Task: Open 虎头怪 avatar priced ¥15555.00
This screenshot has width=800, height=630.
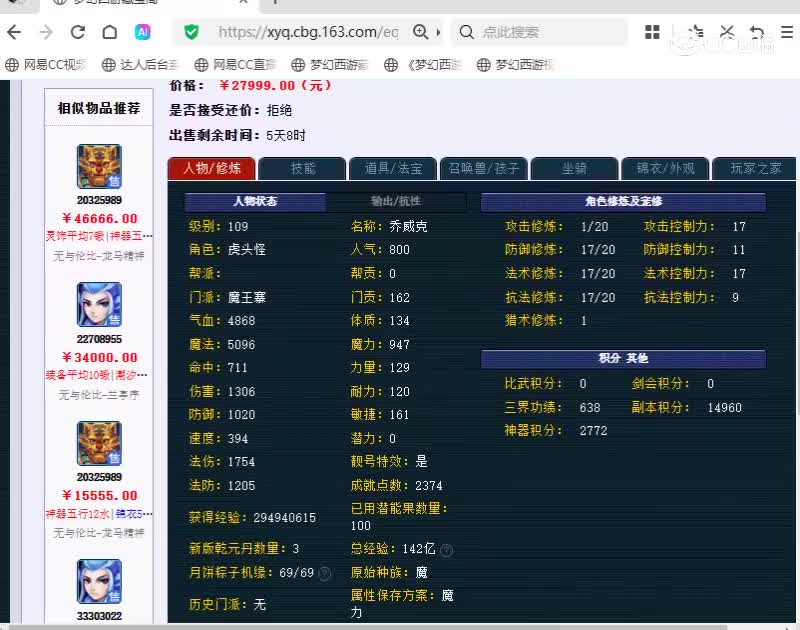Action: click(99, 443)
